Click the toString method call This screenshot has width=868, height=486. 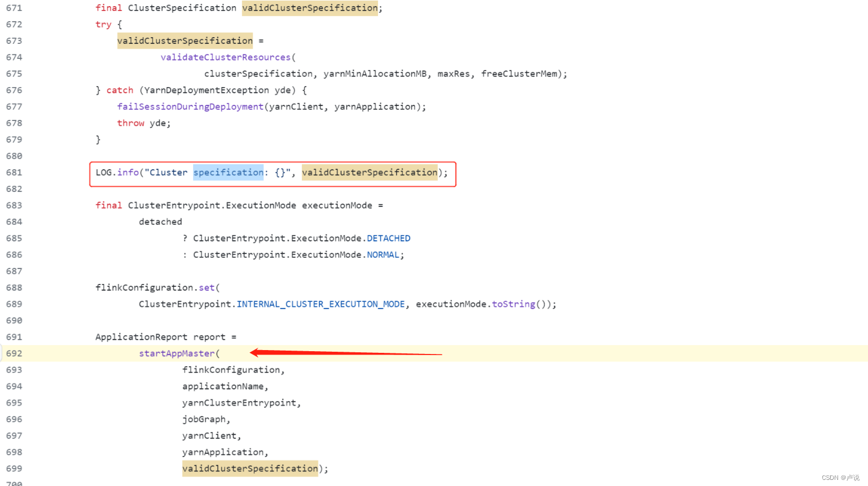pos(513,304)
